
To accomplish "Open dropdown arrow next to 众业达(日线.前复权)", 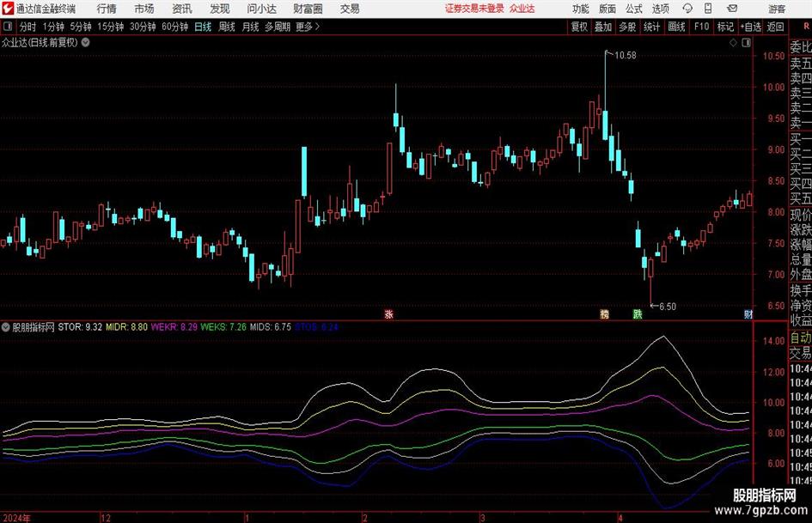I will click(x=85, y=42).
